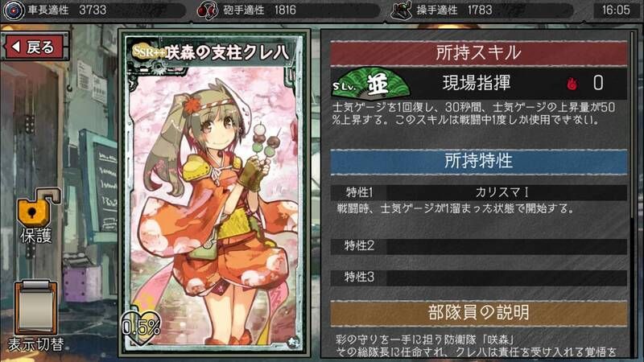Open the character card illustration
Image resolution: width=644 pixels, height=362 pixels.
pos(214,193)
